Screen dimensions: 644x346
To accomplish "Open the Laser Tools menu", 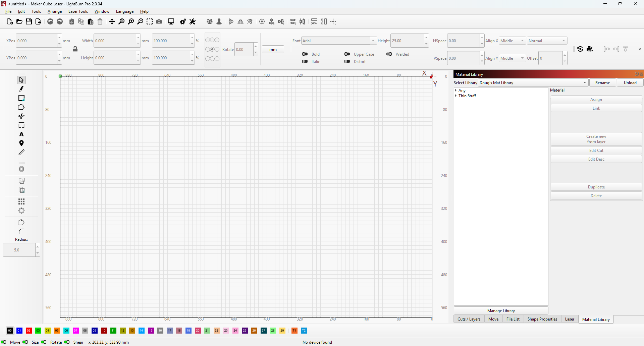I will click(78, 11).
